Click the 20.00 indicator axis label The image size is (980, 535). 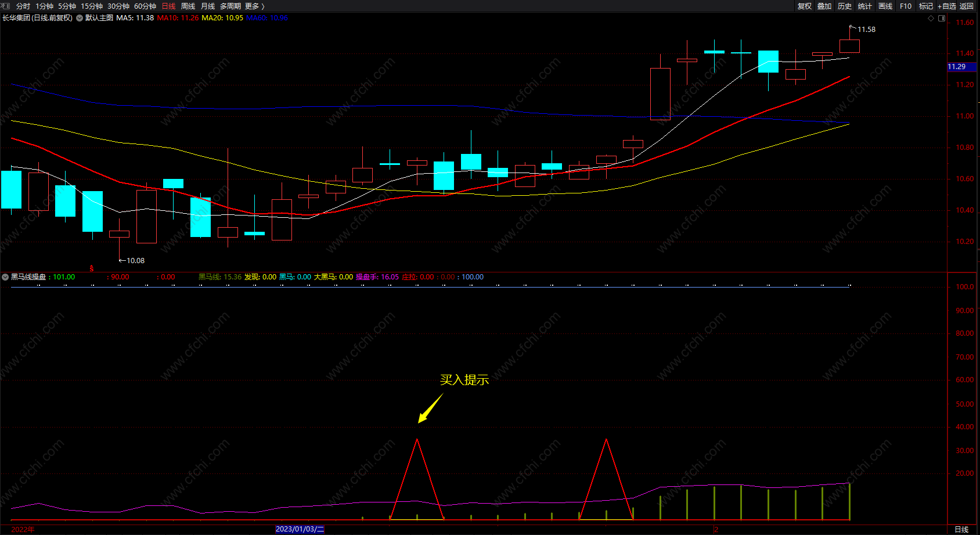965,473
